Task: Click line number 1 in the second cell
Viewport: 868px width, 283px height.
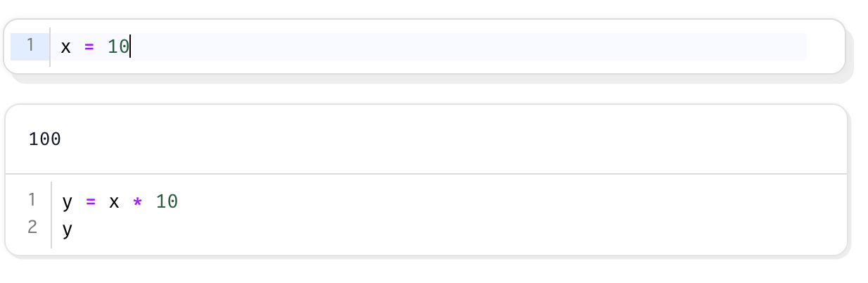Action: click(32, 201)
